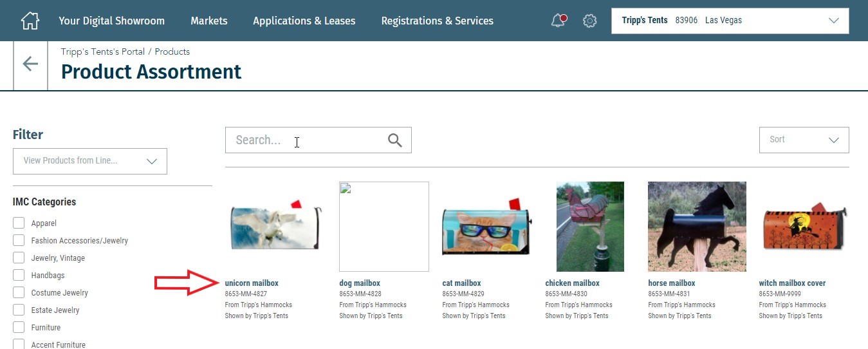Open the dog mailbox broken image
Image resolution: width=868 pixels, height=349 pixels.
click(x=384, y=227)
